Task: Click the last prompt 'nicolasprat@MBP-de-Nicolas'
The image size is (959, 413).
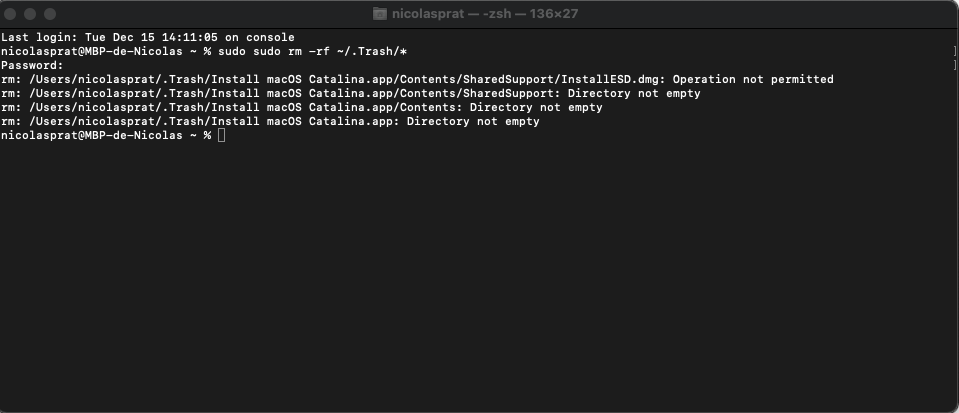Action: point(92,135)
